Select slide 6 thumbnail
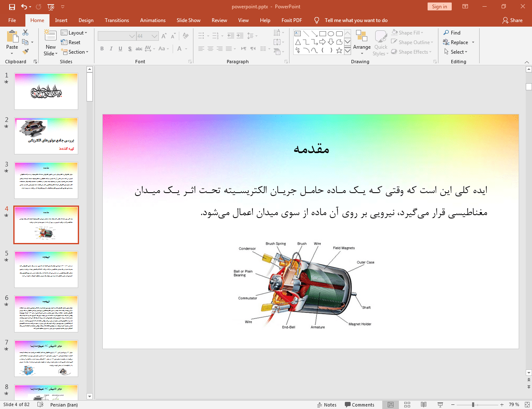 coord(46,314)
